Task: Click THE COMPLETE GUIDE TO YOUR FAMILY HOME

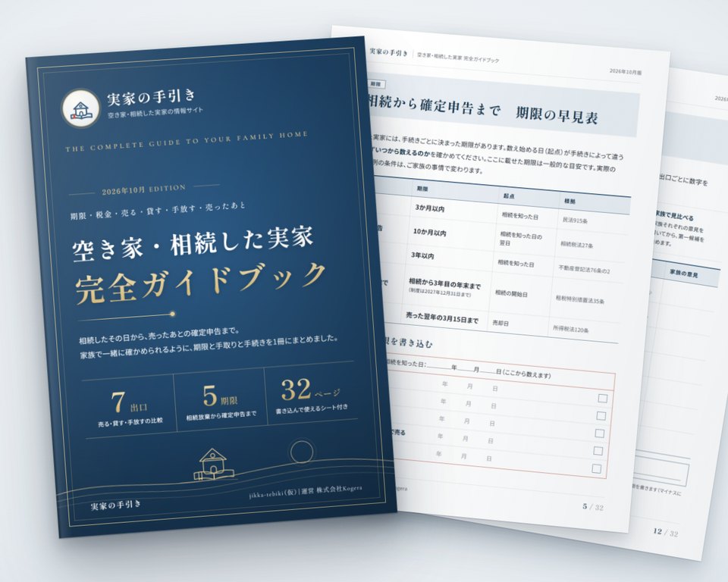Action: coord(187,142)
